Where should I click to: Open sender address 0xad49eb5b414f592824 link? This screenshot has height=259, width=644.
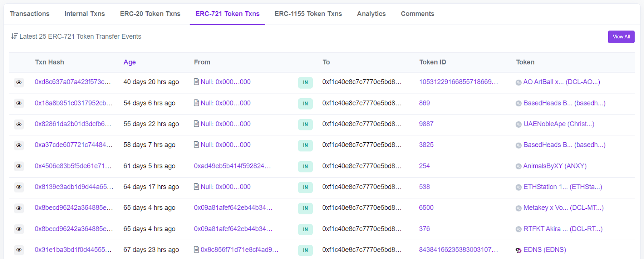tap(232, 166)
